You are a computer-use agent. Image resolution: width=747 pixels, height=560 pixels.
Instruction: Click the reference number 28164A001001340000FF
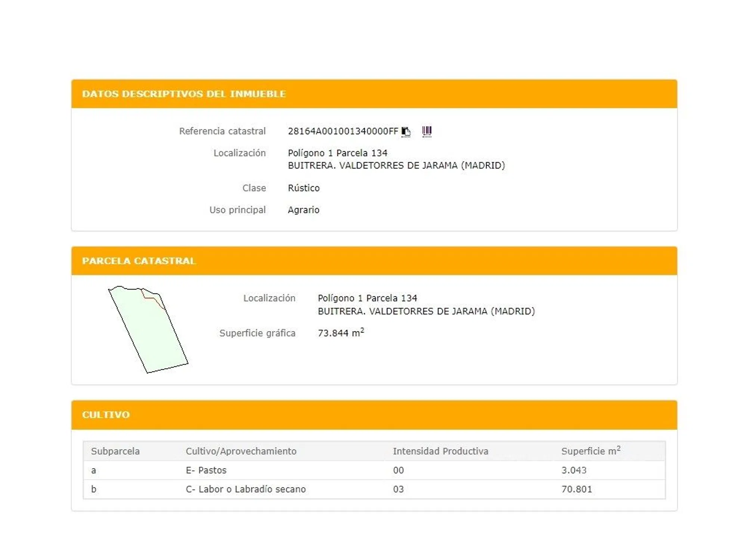point(342,131)
